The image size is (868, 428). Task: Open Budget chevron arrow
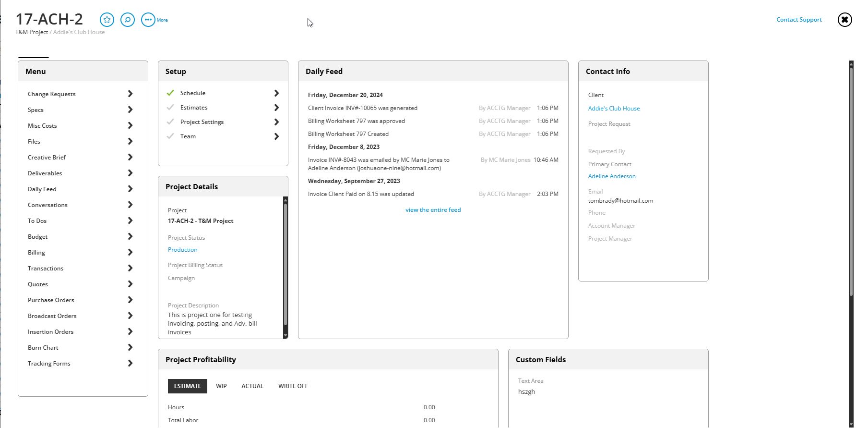coord(130,236)
